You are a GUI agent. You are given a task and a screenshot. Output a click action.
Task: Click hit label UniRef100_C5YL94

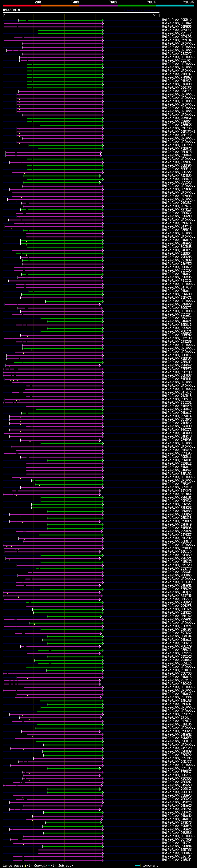click(x=177, y=40)
